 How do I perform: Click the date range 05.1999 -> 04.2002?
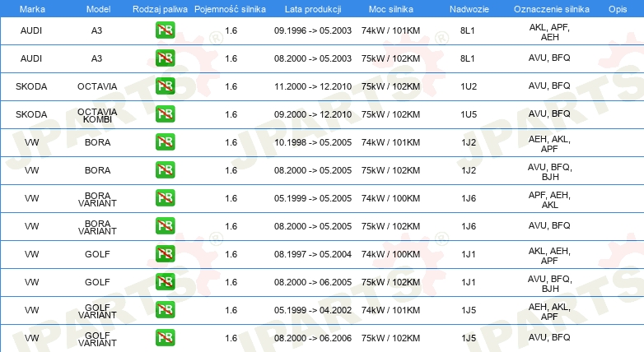[313, 310]
